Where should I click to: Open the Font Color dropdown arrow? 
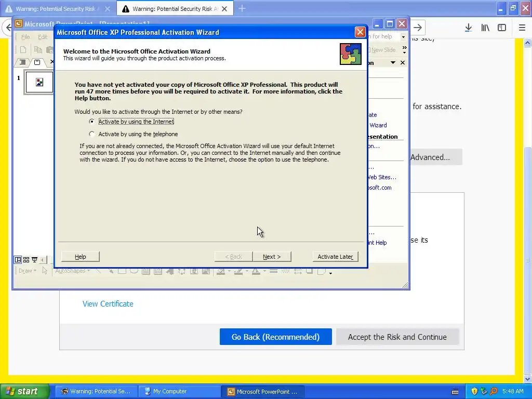tap(264, 271)
